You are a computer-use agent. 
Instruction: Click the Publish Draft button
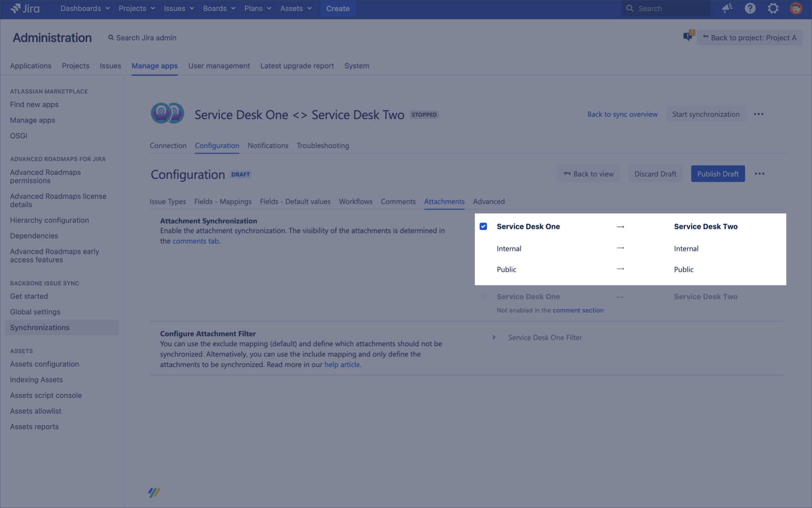(x=718, y=174)
